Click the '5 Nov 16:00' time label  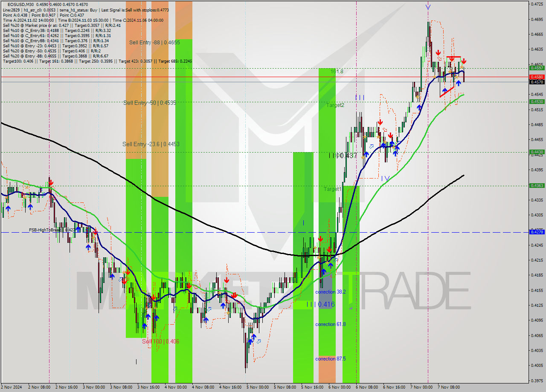click(312, 387)
